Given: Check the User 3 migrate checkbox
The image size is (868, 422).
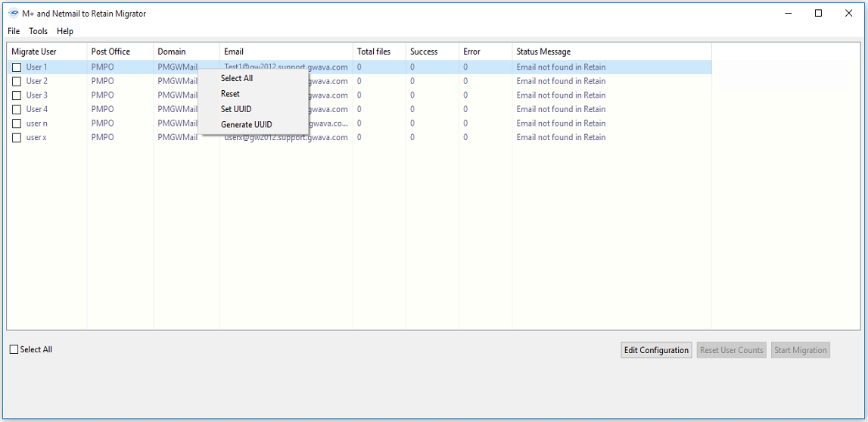Looking at the screenshot, I should tap(17, 95).
